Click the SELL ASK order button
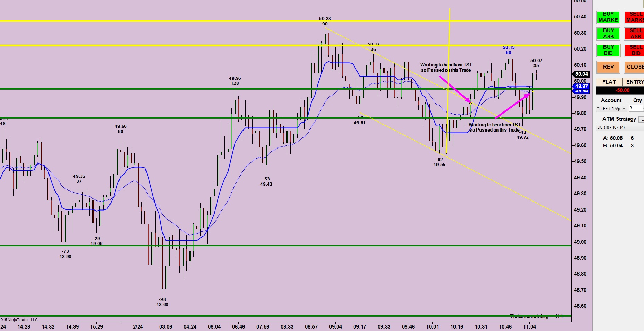Image resolution: width=644 pixels, height=331 pixels. (x=634, y=34)
